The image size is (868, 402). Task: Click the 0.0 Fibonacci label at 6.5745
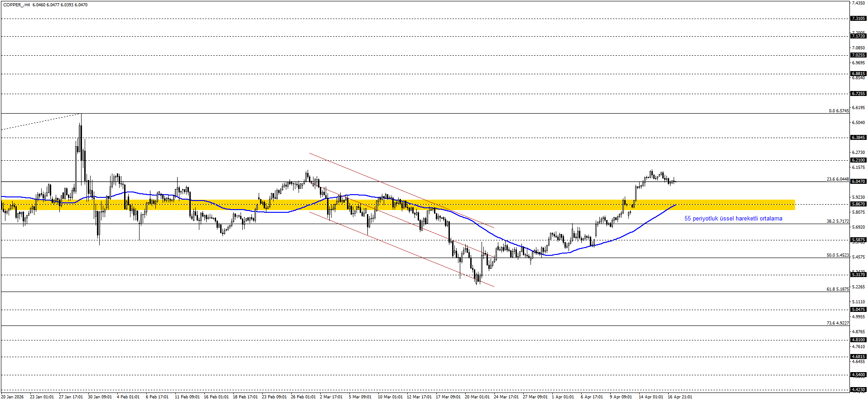point(839,111)
